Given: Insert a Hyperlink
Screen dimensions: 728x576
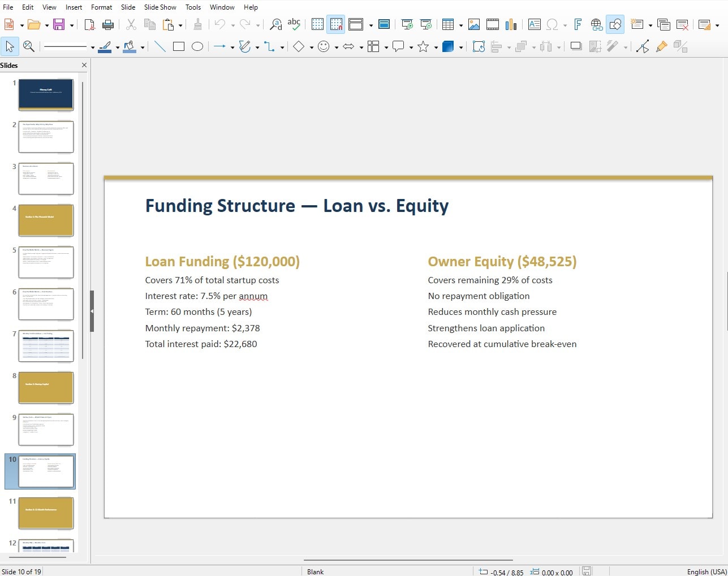Looking at the screenshot, I should click(596, 25).
